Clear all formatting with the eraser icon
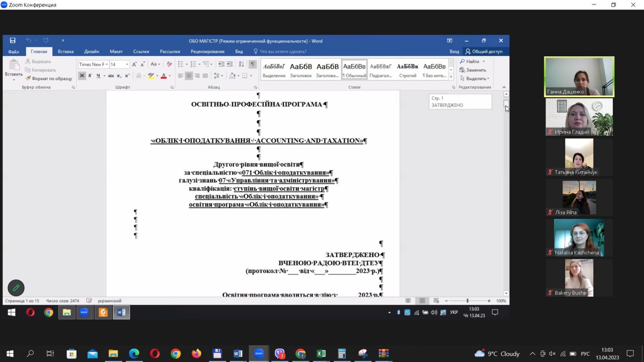644x362 pixels. coord(169,64)
